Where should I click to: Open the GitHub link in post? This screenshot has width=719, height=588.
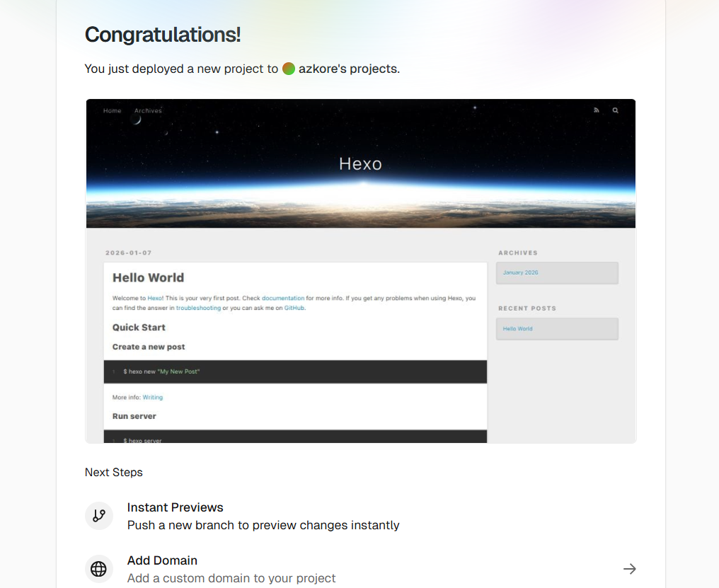coord(294,308)
